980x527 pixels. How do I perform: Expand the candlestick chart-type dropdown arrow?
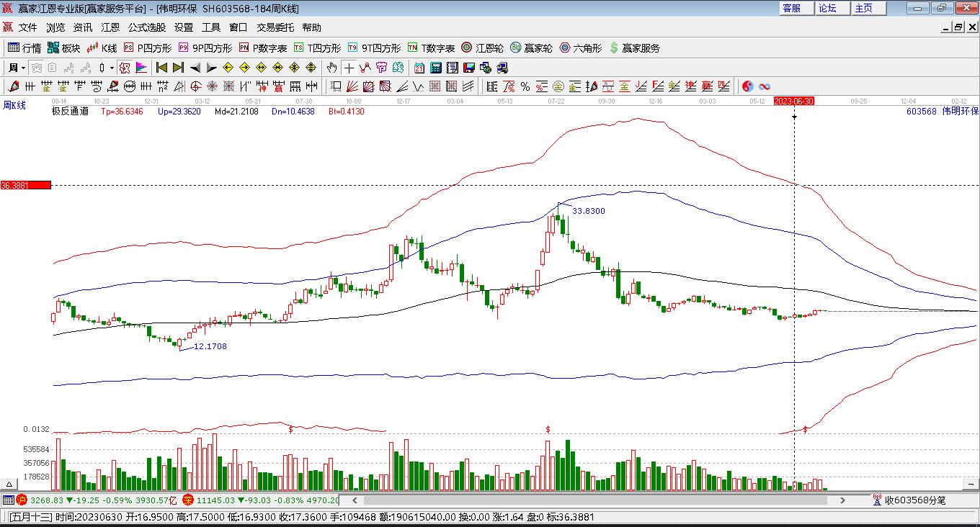112,68
